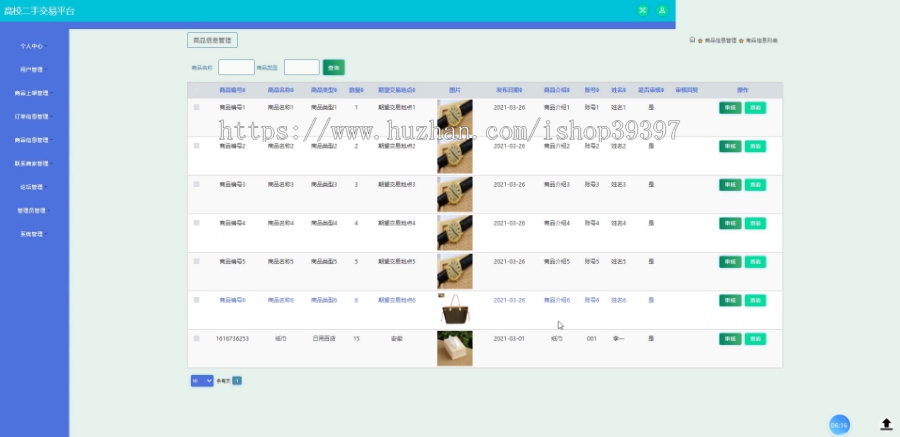Expand the 用户管理 sidebar menu
Image resolution: width=900 pixels, height=437 pixels.
pos(34,69)
